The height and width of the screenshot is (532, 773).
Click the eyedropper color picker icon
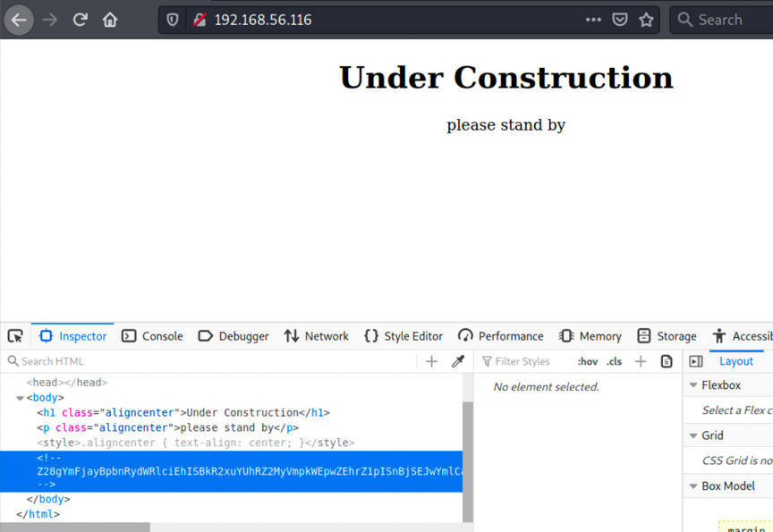(457, 361)
